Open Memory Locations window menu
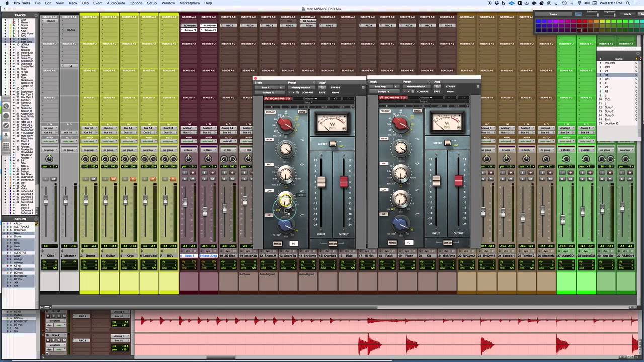Screen dimensions: 644x362 tap(637, 54)
